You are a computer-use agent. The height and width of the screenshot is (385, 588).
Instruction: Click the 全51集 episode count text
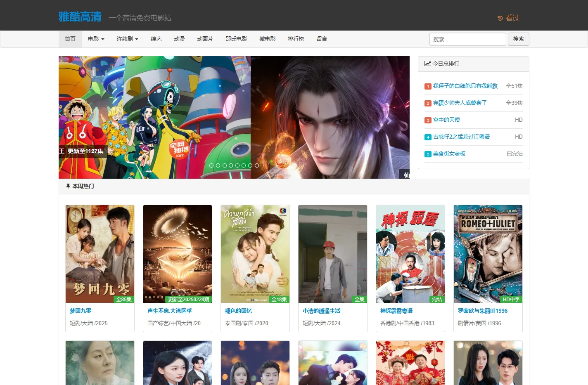click(x=514, y=86)
